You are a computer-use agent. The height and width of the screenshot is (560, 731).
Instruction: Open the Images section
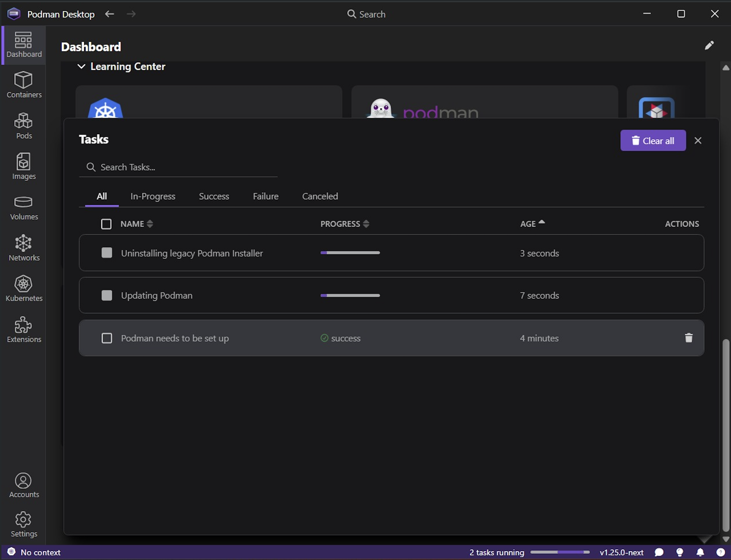pyautogui.click(x=24, y=166)
